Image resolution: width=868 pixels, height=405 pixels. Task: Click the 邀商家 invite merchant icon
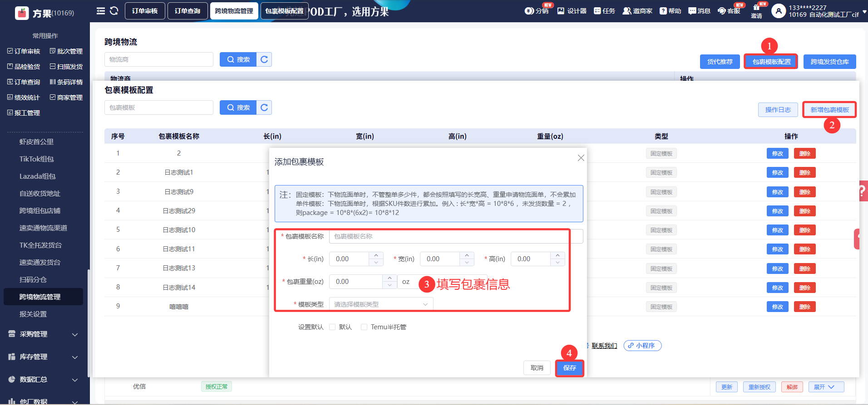(637, 11)
